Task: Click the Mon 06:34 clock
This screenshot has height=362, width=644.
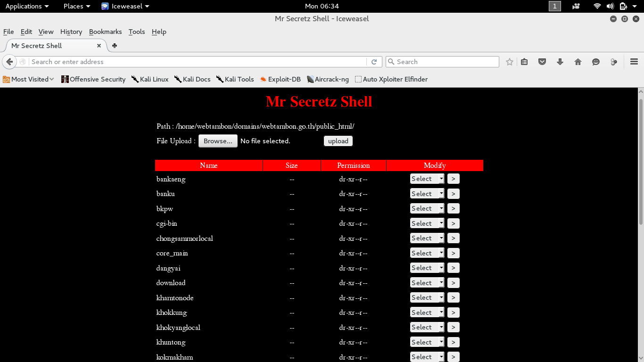Action: tap(322, 6)
